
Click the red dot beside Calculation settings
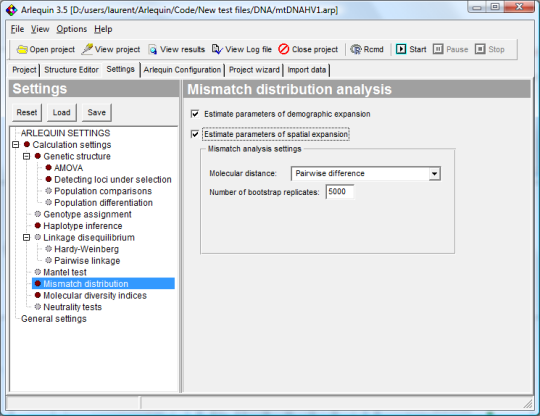pos(27,144)
